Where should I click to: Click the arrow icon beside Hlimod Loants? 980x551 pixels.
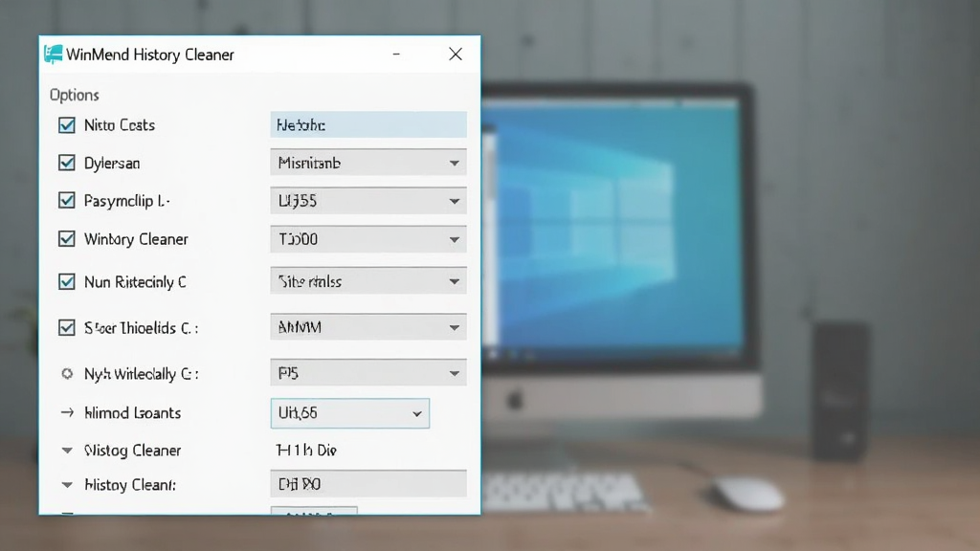[67, 412]
